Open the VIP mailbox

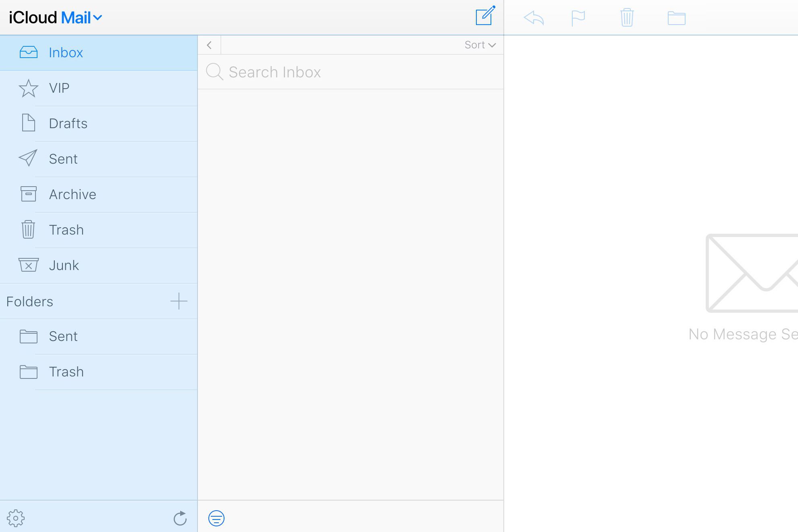coord(99,88)
